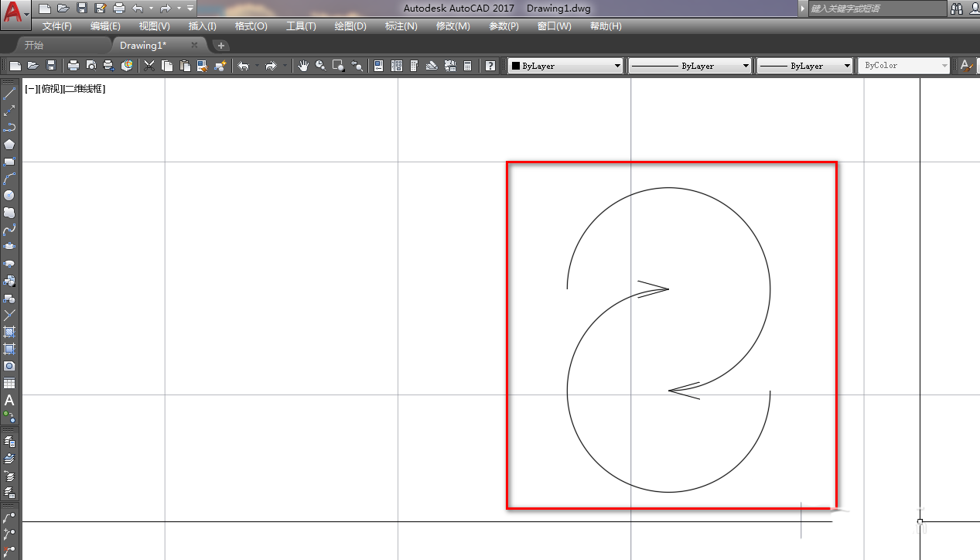This screenshot has width=980, height=560.
Task: Click the text style icon beside ByColor
Action: [966, 66]
